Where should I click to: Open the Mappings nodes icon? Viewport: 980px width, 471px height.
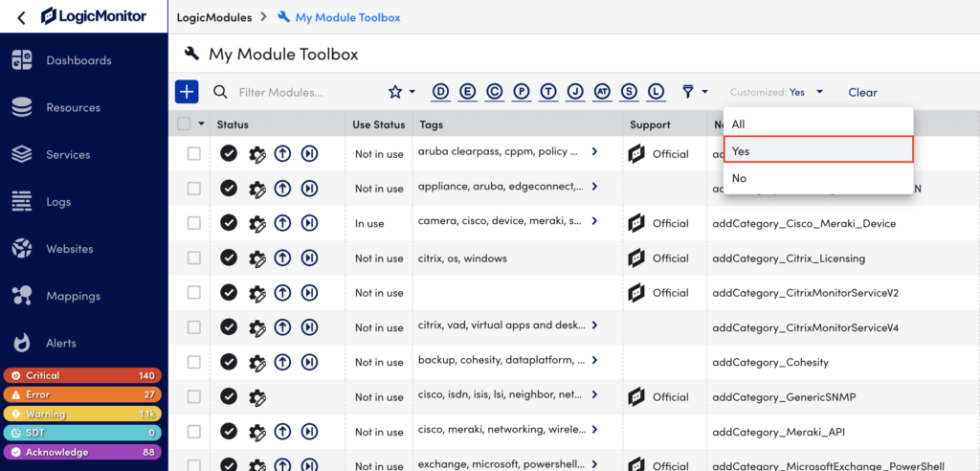(22, 296)
